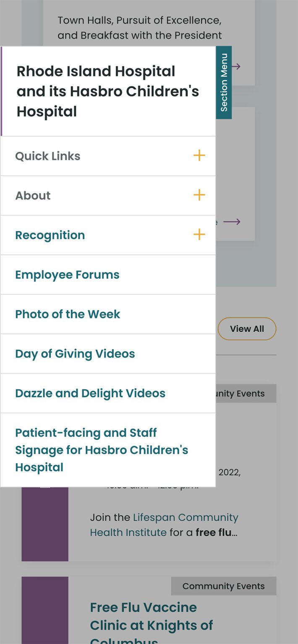This screenshot has width=298, height=644.
Task: Click the plus icon beside Quick Links
Action: click(x=199, y=156)
